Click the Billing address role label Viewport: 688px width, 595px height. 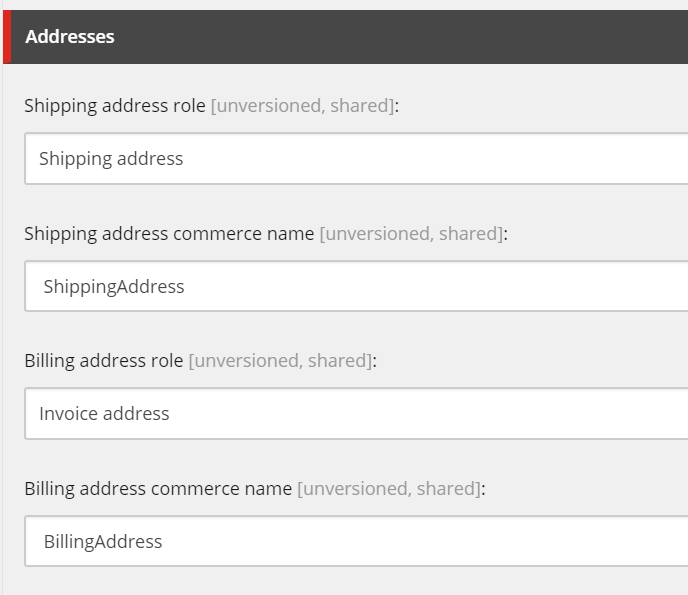(x=104, y=361)
